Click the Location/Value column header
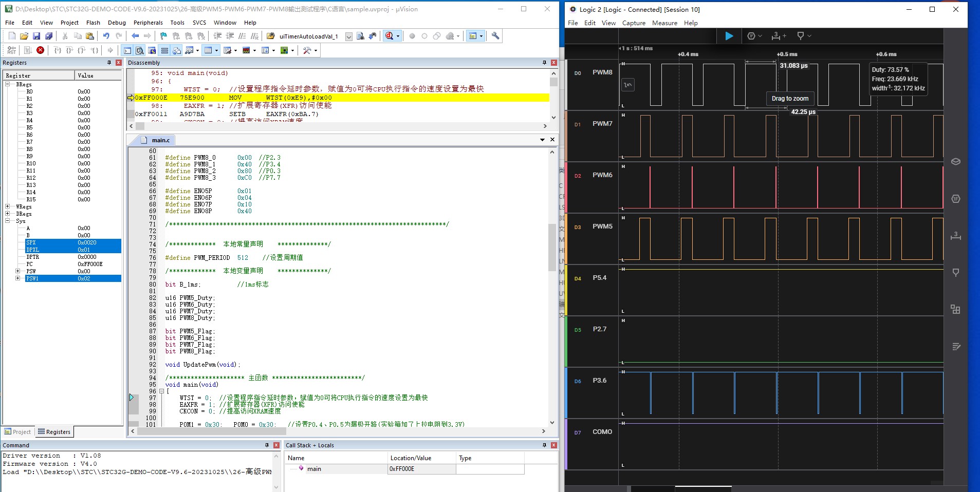The image size is (980, 492). click(x=421, y=458)
